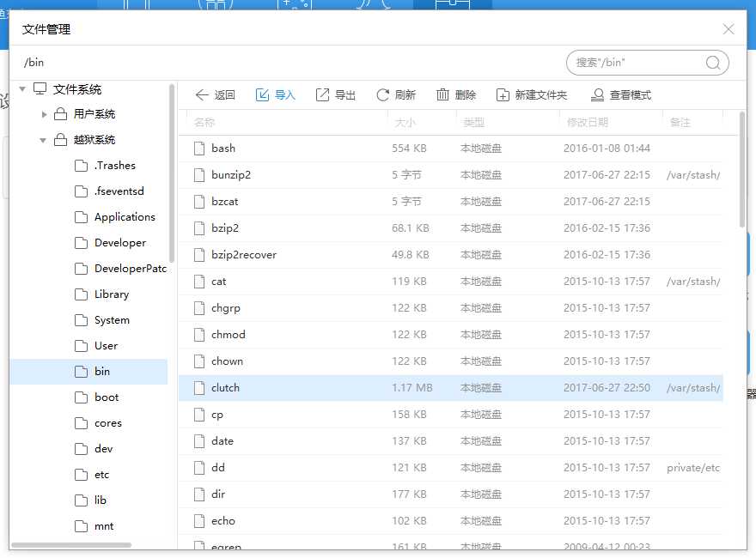This screenshot has height=558, width=756.
Task: Click the magnifier icon in search box
Action: pyautogui.click(x=712, y=63)
